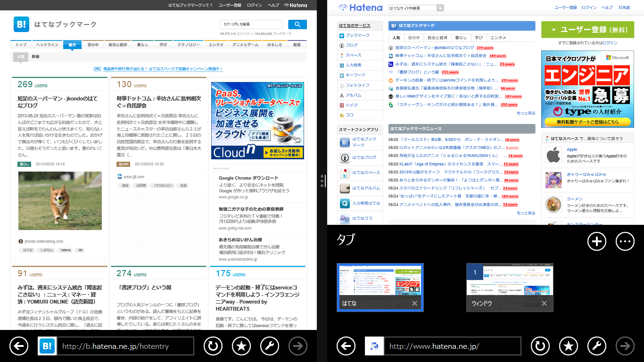Click back arrow in right browser bar

pyautogui.click(x=346, y=346)
